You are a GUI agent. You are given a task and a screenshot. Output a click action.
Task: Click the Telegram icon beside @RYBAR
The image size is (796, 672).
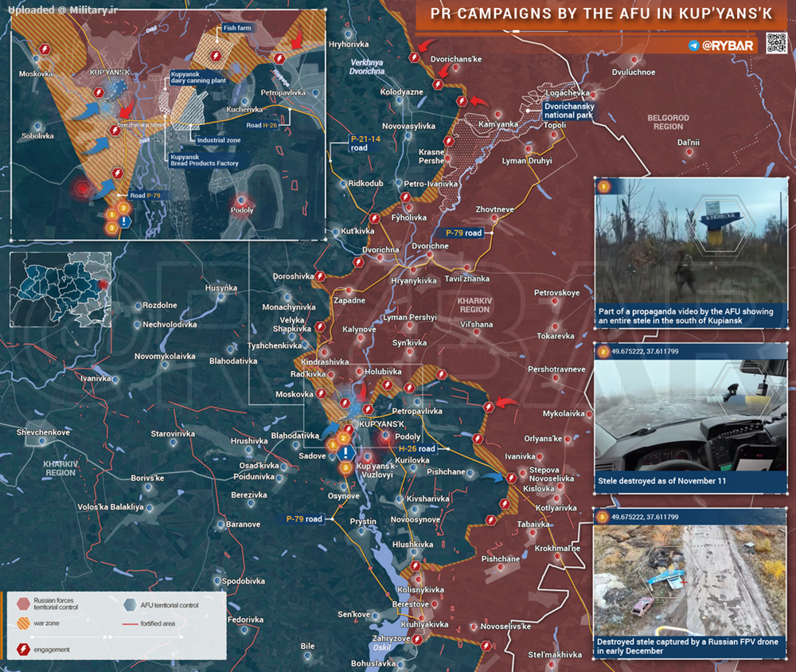pyautogui.click(x=694, y=45)
